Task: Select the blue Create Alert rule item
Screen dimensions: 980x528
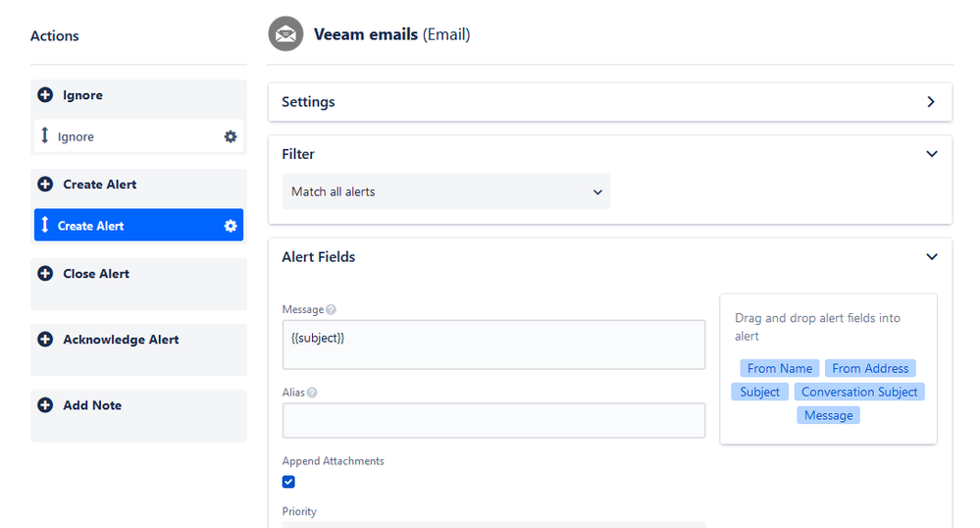Action: coord(138,225)
